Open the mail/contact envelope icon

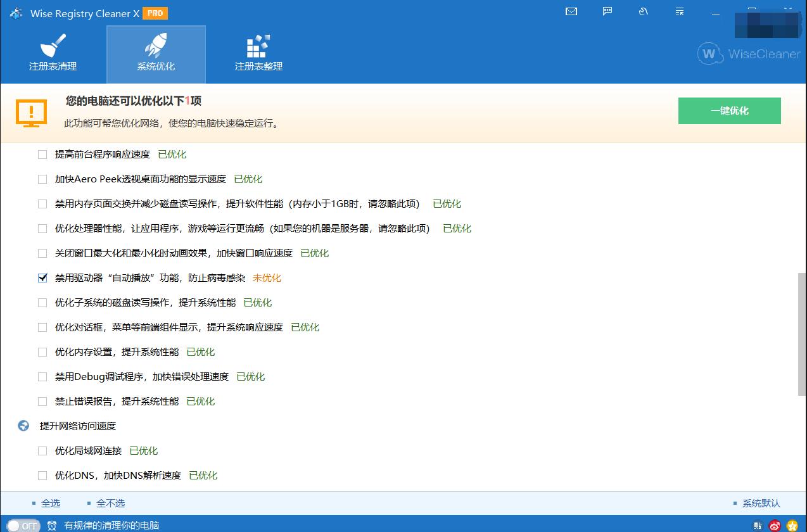pos(571,11)
